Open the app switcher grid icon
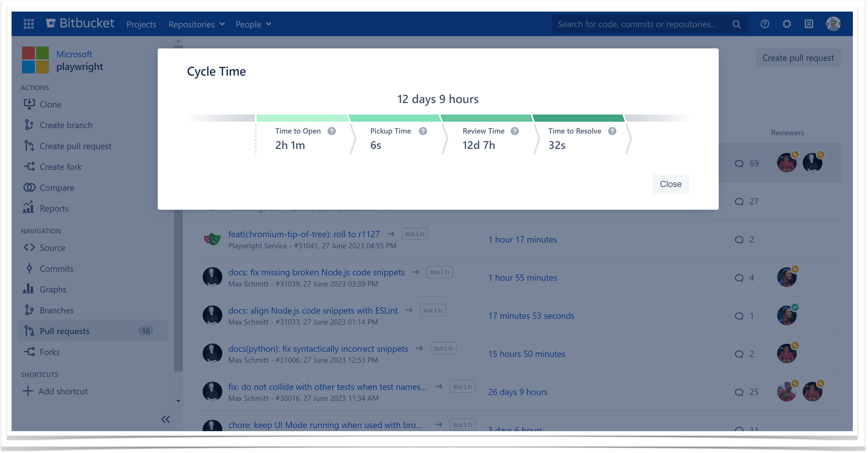Image resolution: width=868 pixels, height=453 pixels. (x=29, y=24)
